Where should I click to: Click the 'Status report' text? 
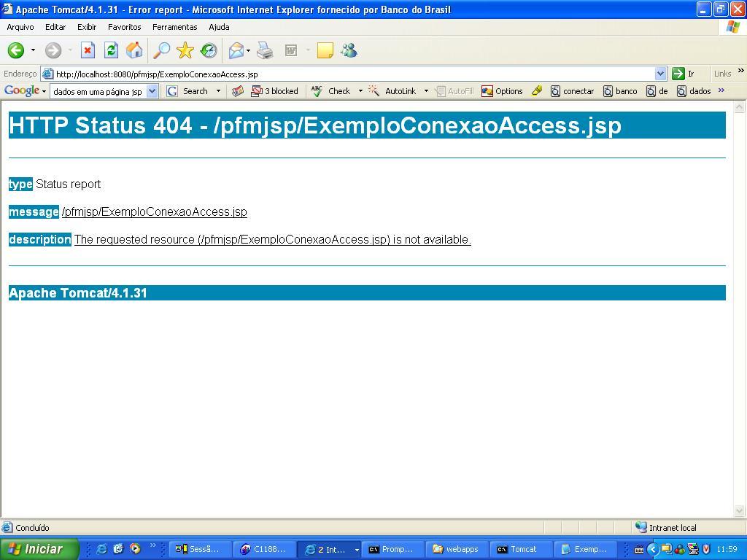(68, 184)
